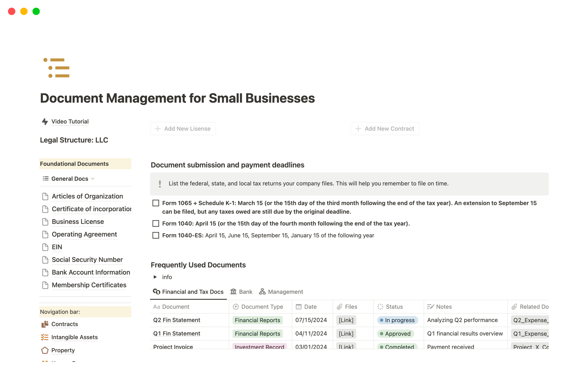Click the Aa icon in the Document column header
The image size is (588, 368).
pyautogui.click(x=157, y=307)
